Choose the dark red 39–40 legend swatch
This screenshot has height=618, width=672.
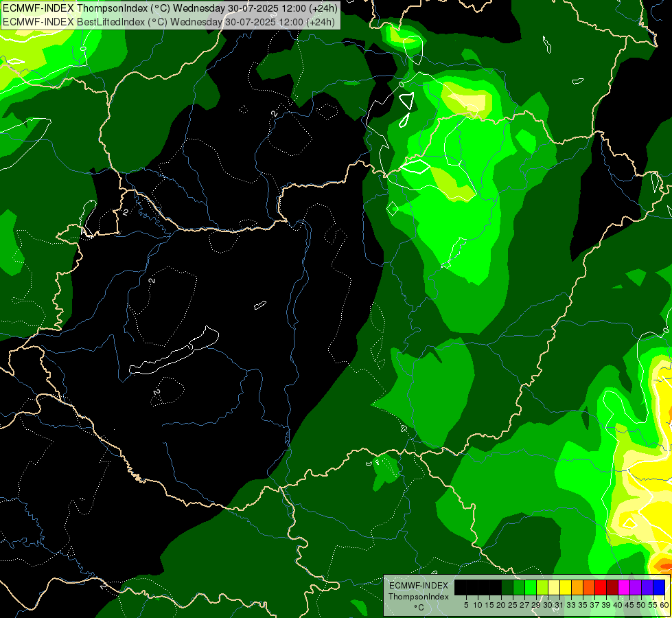[612, 587]
